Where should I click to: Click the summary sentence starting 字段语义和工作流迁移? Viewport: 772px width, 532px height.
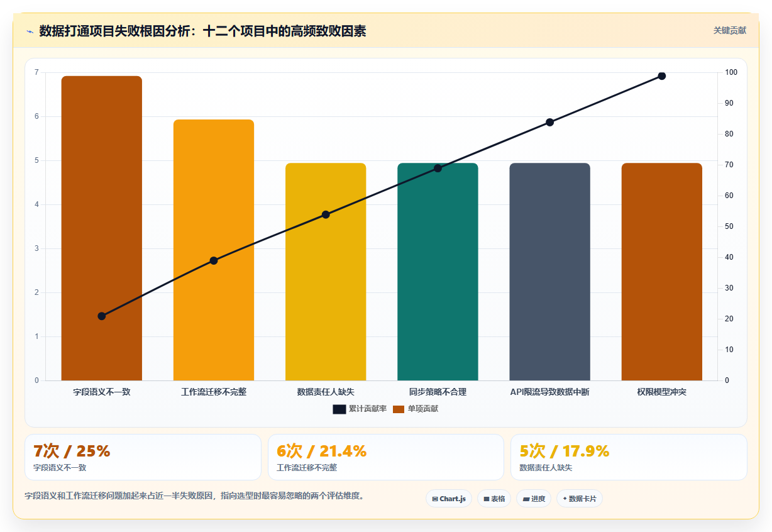coord(194,496)
